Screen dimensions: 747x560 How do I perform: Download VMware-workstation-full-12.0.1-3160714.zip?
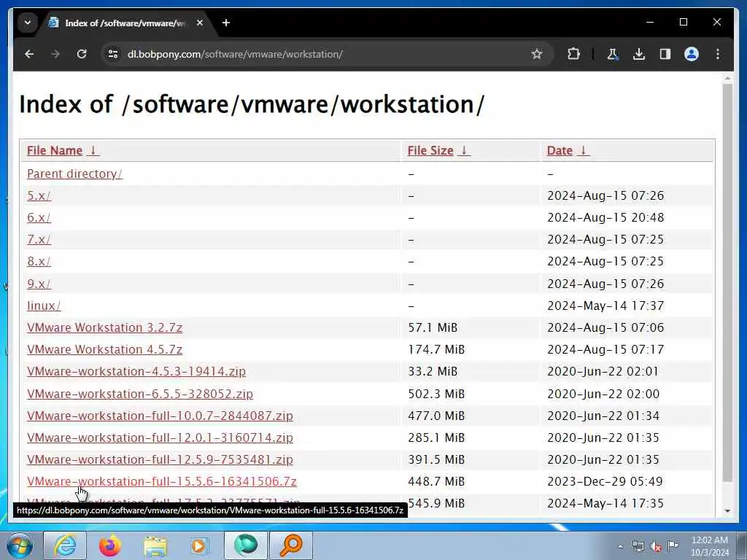pos(160,437)
